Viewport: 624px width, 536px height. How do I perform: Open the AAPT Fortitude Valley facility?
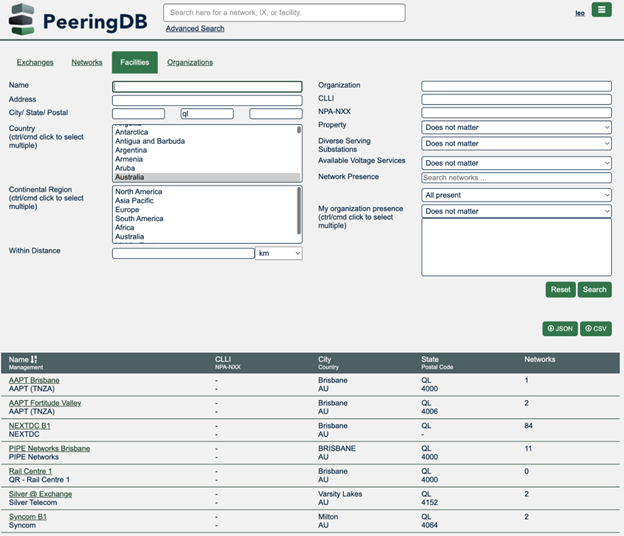(45, 403)
